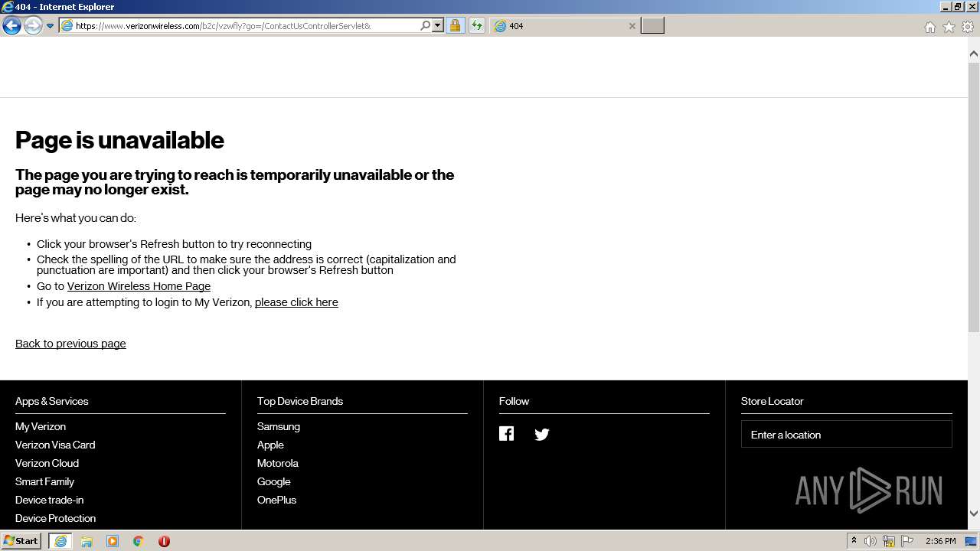Click the Home icon in browser toolbar
The image size is (980, 551).
click(x=929, y=27)
